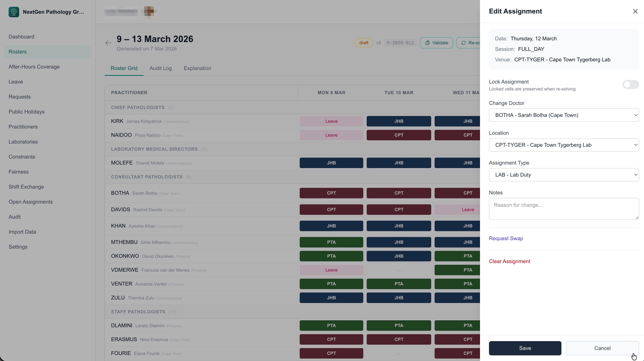Click the Validate icon button
This screenshot has height=361, width=644.
coord(427,43)
